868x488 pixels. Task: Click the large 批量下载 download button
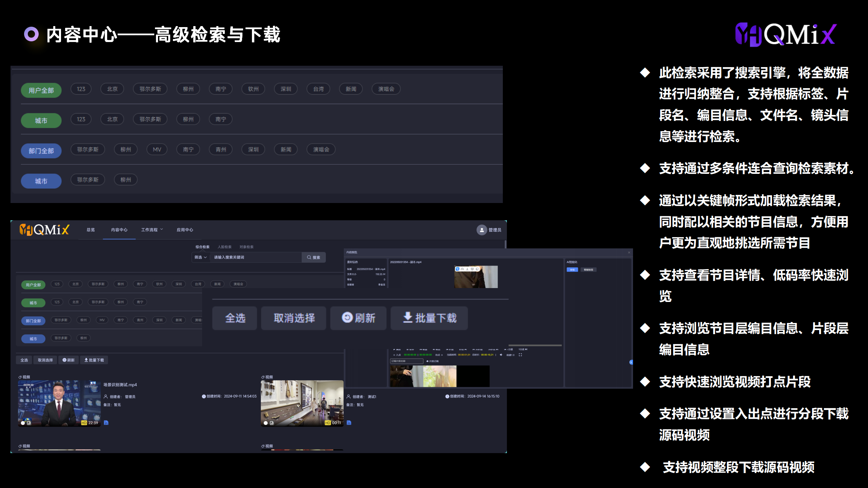[x=429, y=318]
